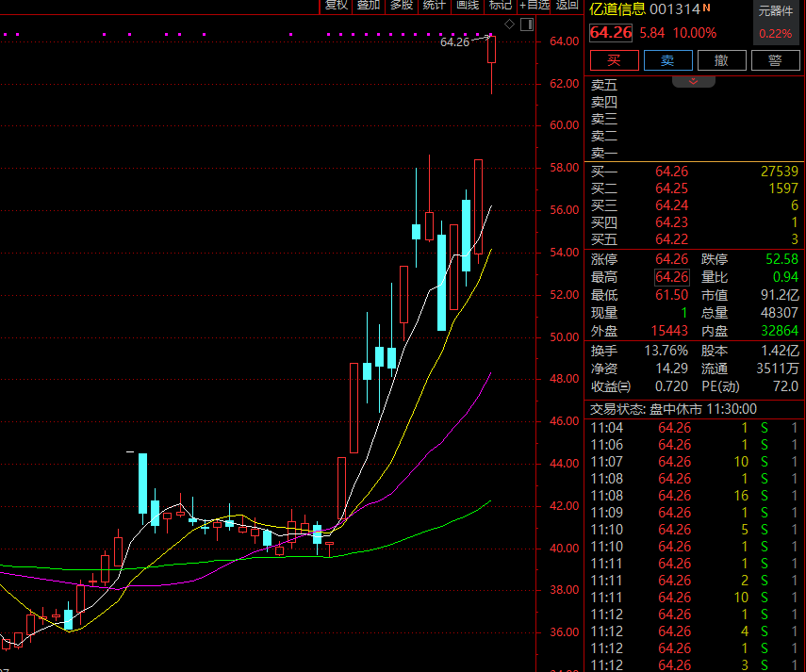The height and width of the screenshot is (672, 806).
Task: Click the stock code 001314
Action: (674, 9)
